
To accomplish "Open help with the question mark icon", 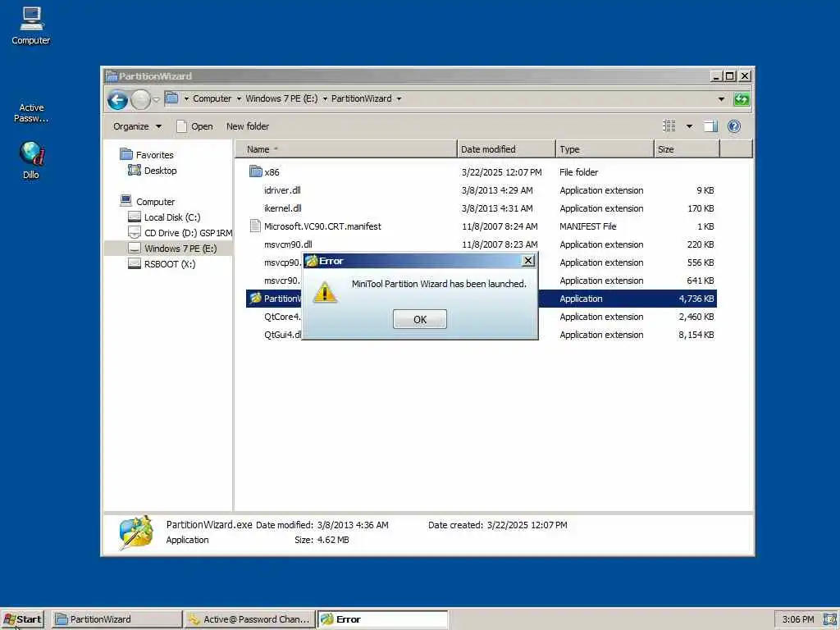I will tap(734, 126).
